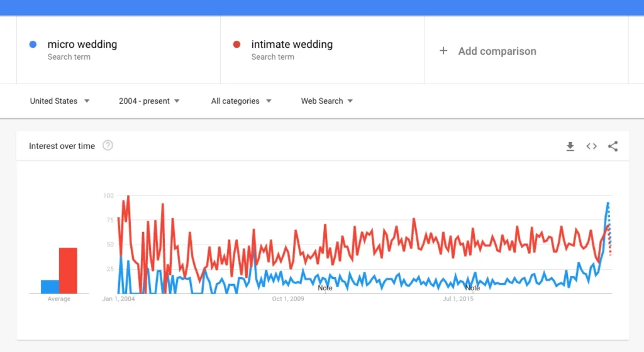
Task: Click the red line's 100 peak in 2004
Action: (128, 196)
